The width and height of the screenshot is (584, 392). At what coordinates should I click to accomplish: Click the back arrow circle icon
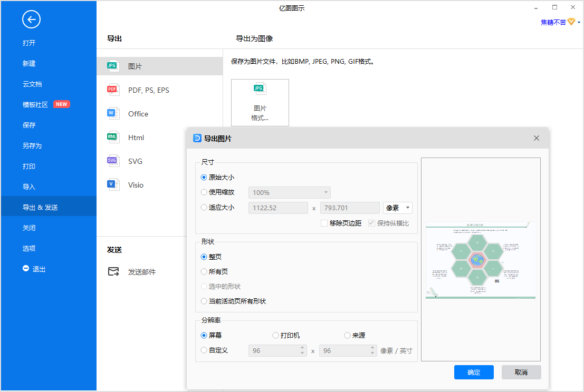tap(31, 19)
